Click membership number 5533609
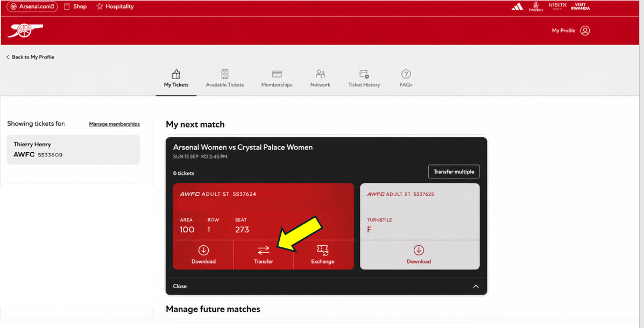644x328 pixels. click(50, 155)
